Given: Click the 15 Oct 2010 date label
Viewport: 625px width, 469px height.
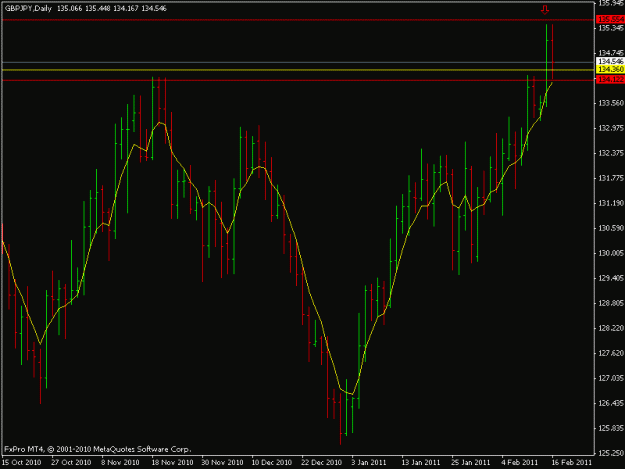Looking at the screenshot, I should (x=22, y=463).
